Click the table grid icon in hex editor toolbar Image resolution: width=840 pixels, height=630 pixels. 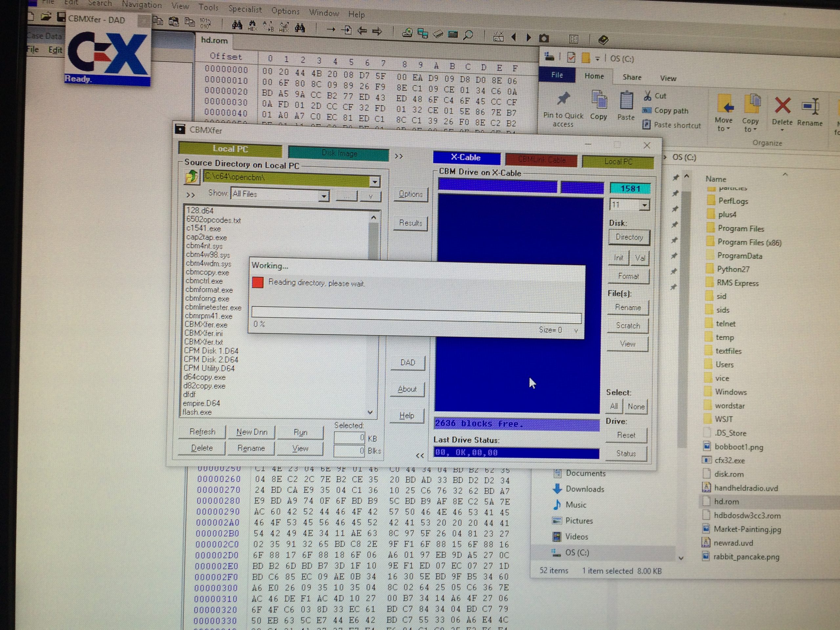574,39
